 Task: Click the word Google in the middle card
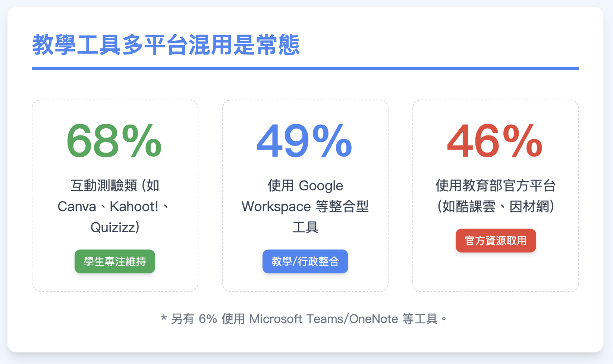click(x=321, y=186)
